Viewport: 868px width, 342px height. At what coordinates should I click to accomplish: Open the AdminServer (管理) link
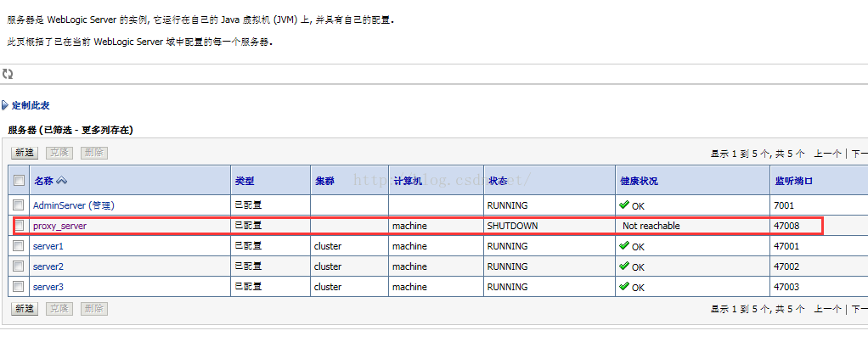point(74,205)
